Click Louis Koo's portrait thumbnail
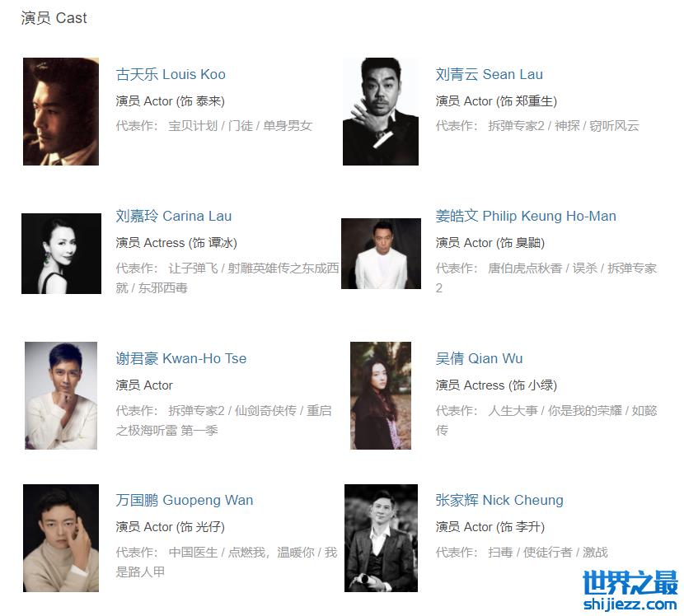Screen dimensions: 684x616 (61, 112)
